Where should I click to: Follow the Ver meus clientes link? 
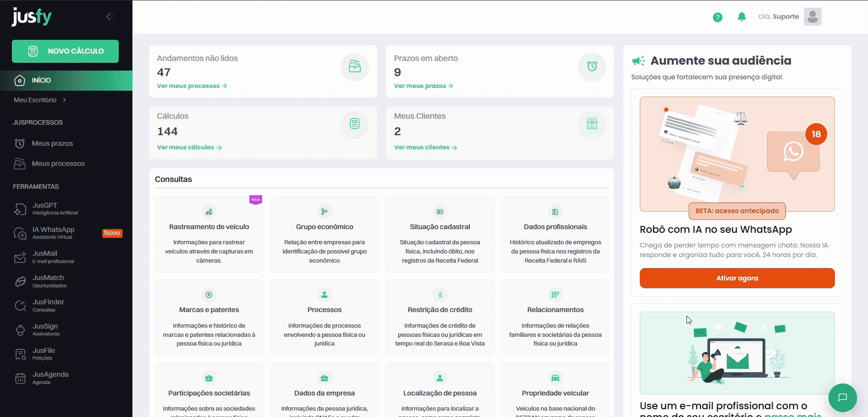(x=425, y=148)
